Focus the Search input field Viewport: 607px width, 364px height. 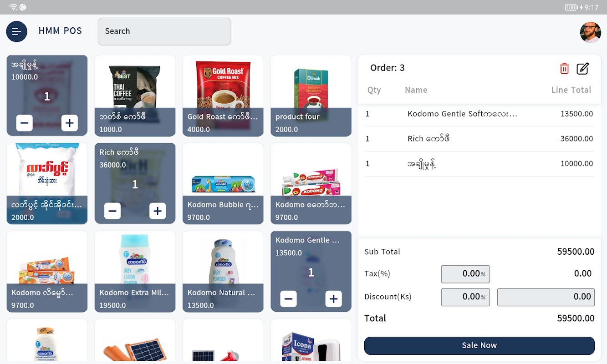point(164,31)
